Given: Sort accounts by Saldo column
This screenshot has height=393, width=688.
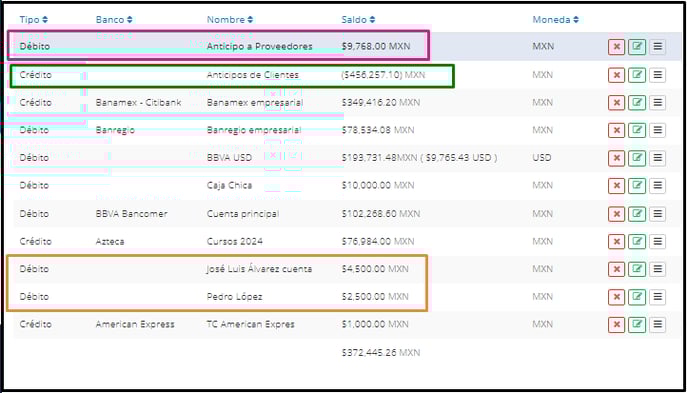Looking at the screenshot, I should [x=358, y=20].
